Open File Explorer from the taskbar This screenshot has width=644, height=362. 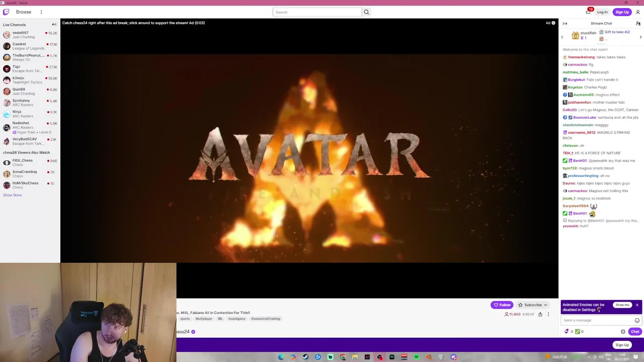(x=355, y=357)
